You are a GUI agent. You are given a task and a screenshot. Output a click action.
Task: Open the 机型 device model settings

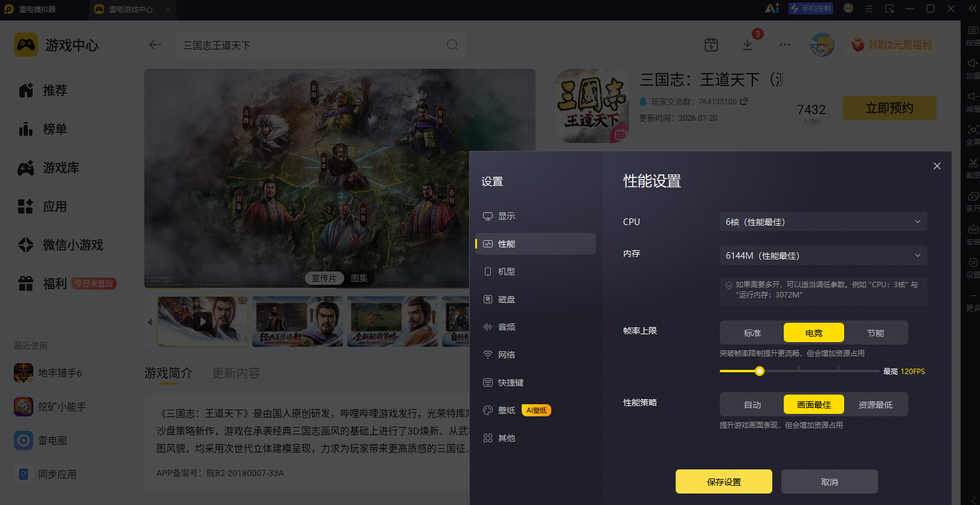pyautogui.click(x=535, y=272)
